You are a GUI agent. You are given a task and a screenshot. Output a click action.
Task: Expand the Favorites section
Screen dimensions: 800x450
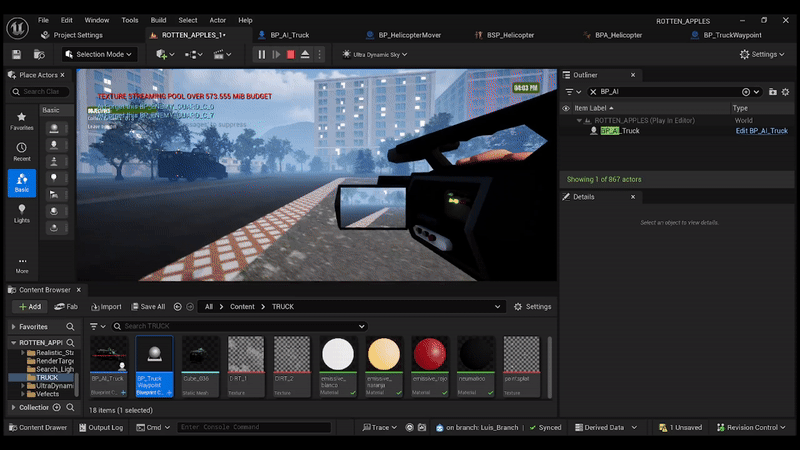(14, 327)
